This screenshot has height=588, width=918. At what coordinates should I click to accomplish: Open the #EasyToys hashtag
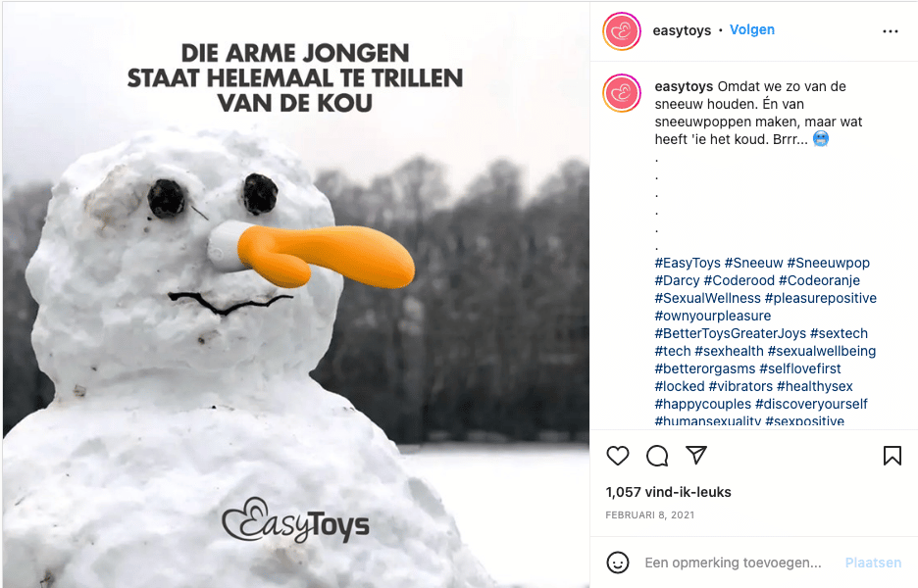[688, 263]
